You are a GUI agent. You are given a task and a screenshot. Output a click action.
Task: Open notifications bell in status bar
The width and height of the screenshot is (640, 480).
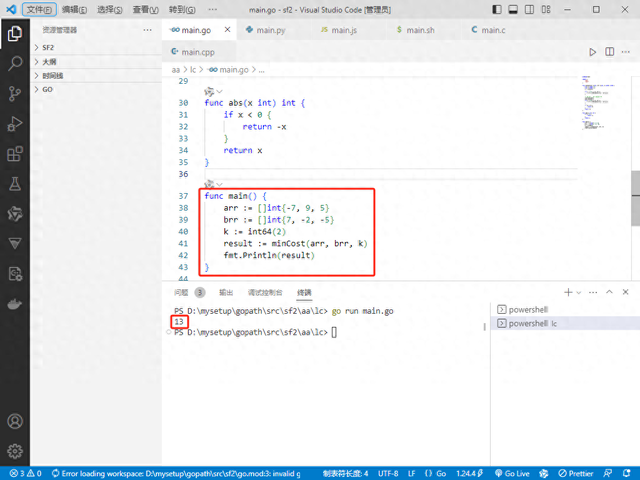pos(627,473)
